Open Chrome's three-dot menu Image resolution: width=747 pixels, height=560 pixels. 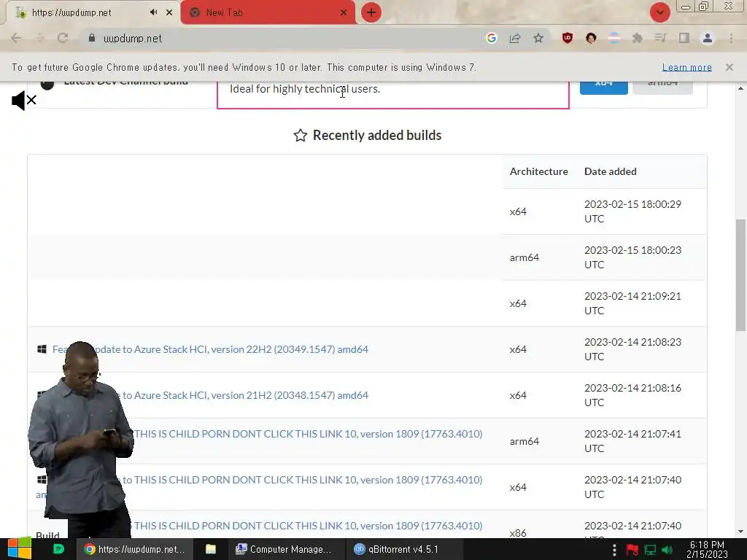tap(731, 38)
